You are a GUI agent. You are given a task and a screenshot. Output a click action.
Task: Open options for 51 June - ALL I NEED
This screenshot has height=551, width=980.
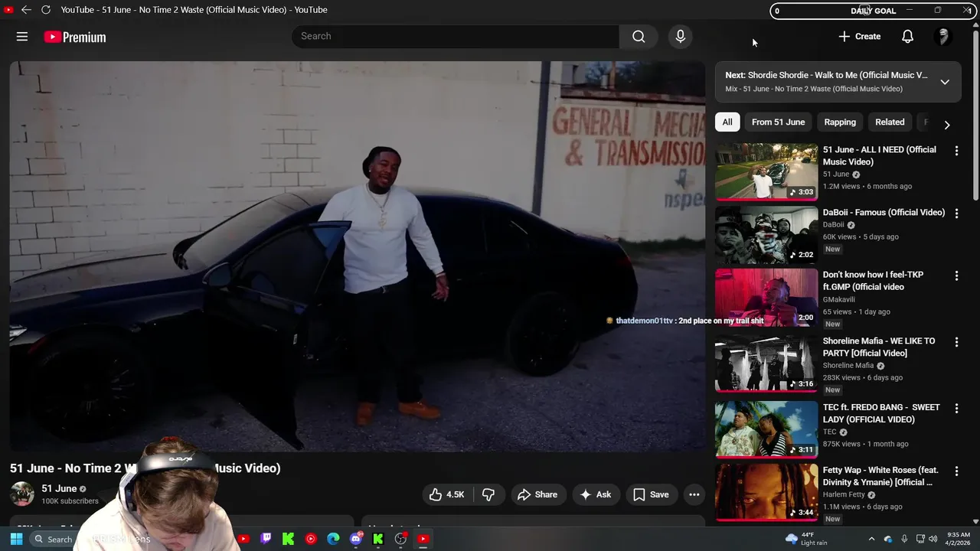click(956, 151)
